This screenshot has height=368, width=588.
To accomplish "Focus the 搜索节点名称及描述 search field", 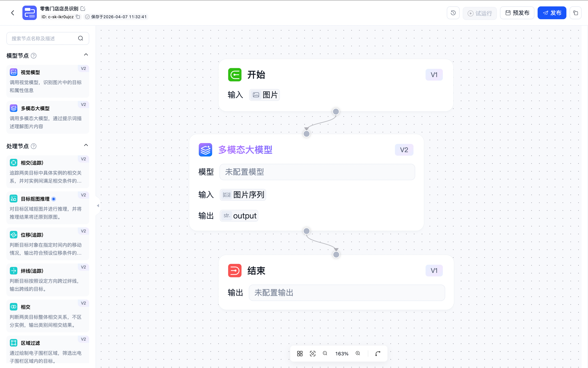I will click(48, 38).
